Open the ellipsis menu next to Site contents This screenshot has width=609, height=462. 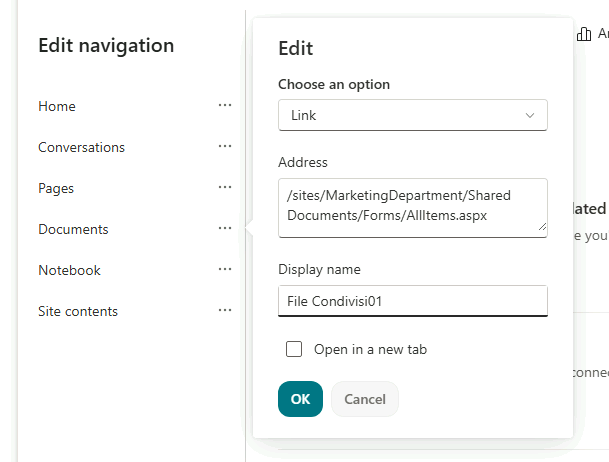pos(225,310)
